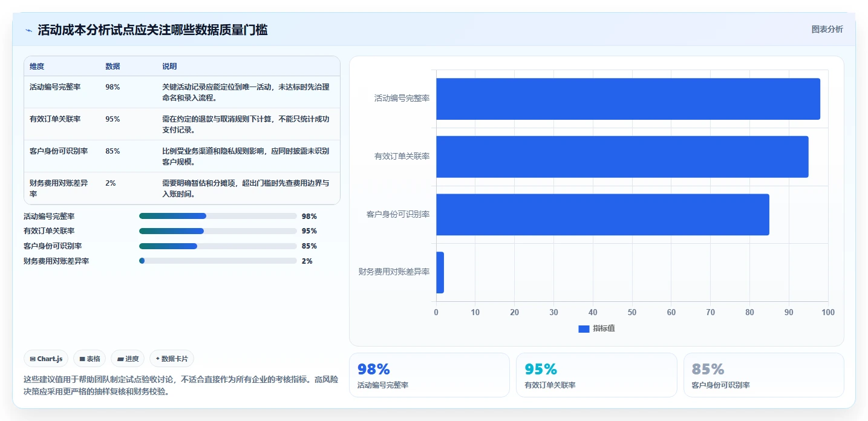Click the 2% value beside progress bar
Image resolution: width=868 pixels, height=421 pixels.
tap(307, 261)
